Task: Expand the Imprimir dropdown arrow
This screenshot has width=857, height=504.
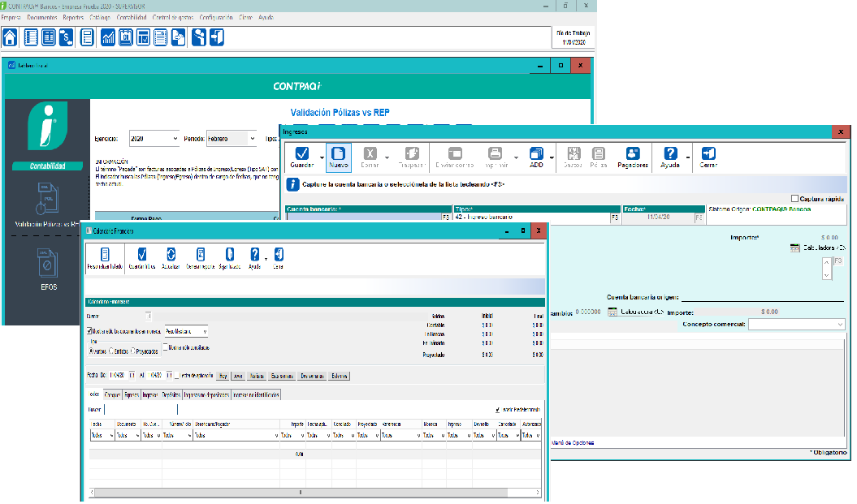Action: click(516, 157)
